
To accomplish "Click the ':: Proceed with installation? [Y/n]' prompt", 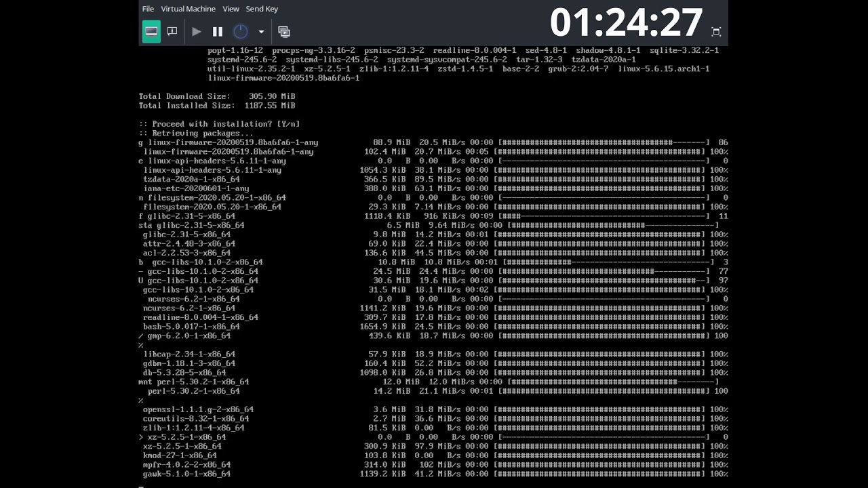I will pos(219,124).
